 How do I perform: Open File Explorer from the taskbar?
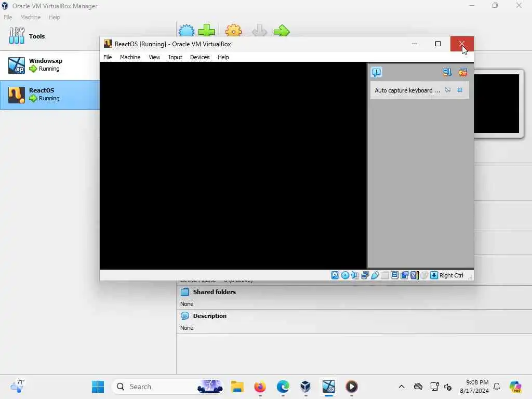237,387
